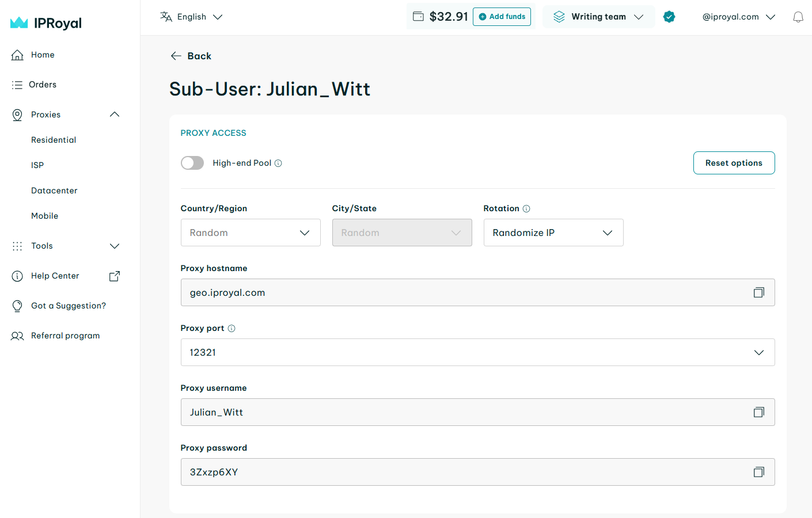Click the Help Center info icon

17,276
